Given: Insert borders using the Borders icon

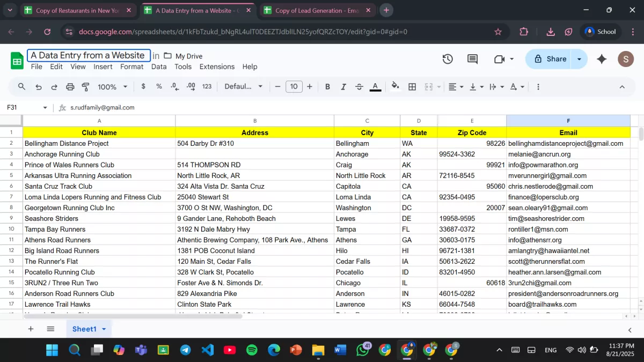Looking at the screenshot, I should (x=412, y=86).
